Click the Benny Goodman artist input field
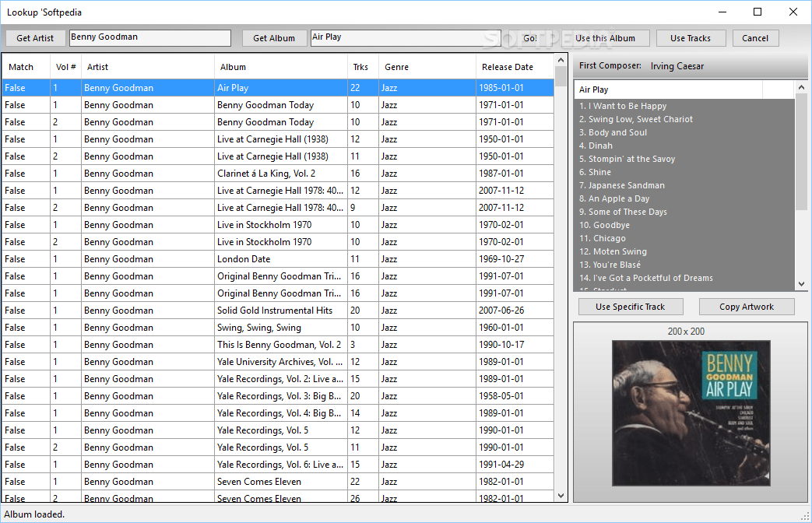This screenshot has height=523, width=812. (x=149, y=37)
